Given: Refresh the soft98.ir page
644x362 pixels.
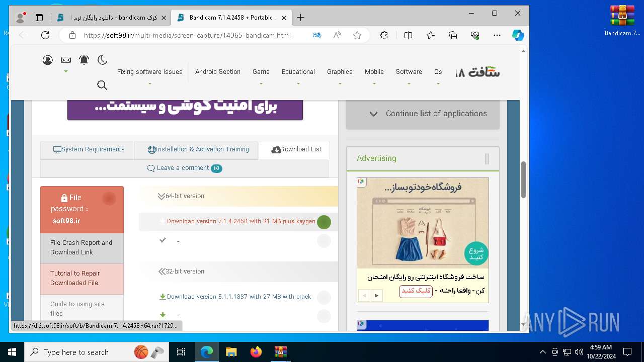Looking at the screenshot, I should point(45,35).
